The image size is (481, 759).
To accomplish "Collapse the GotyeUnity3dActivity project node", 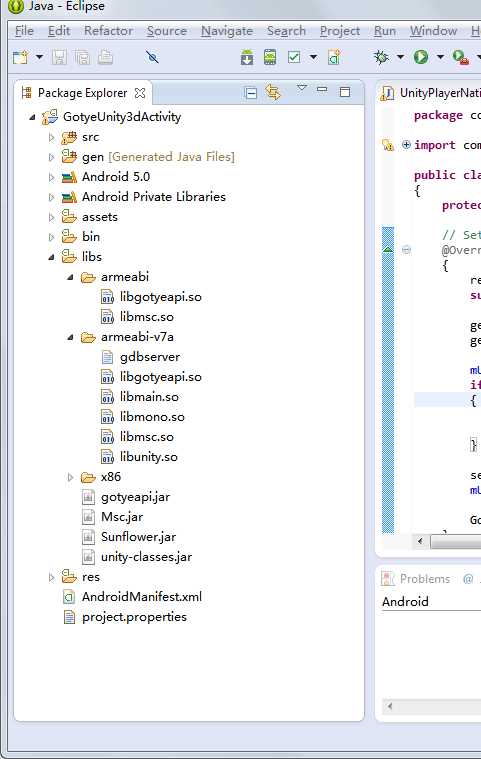I will [32, 117].
